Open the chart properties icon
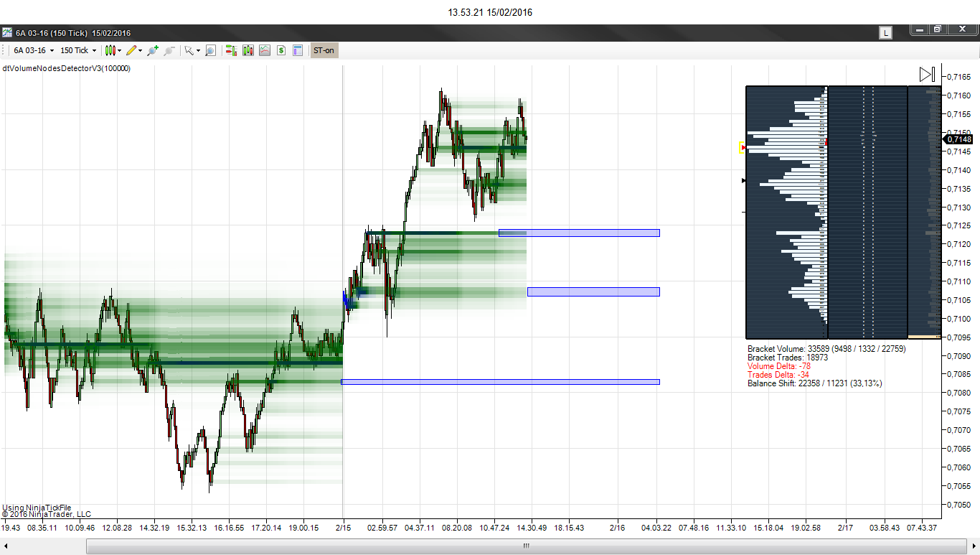The height and width of the screenshot is (555, 980). tap(298, 50)
